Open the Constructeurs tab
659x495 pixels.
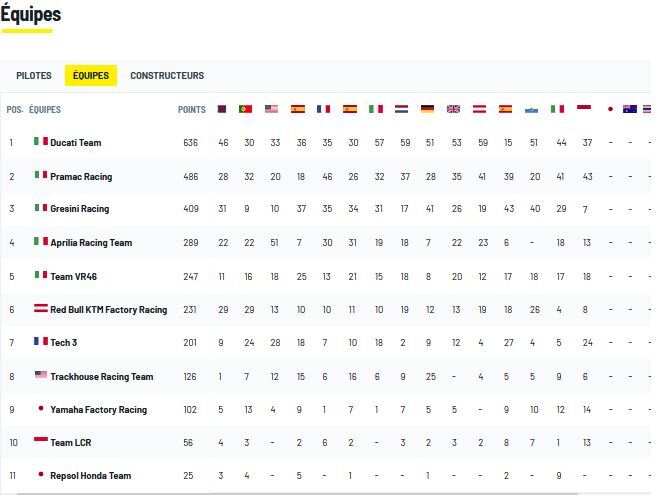click(167, 76)
